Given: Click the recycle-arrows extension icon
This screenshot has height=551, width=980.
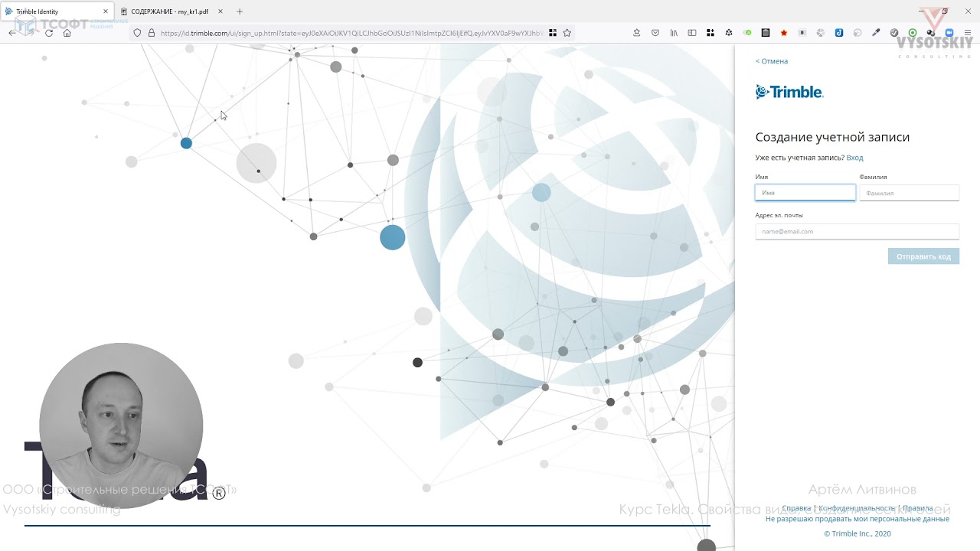Looking at the screenshot, I should 729,33.
